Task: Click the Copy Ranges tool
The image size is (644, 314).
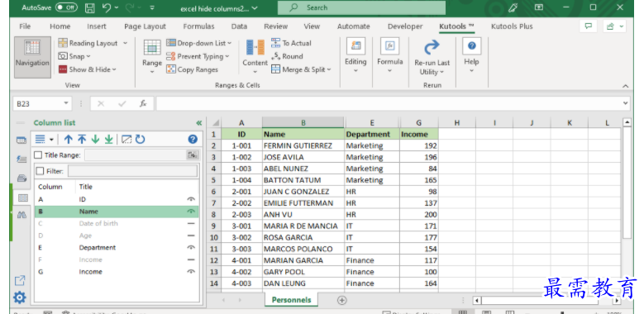Action: coord(193,69)
